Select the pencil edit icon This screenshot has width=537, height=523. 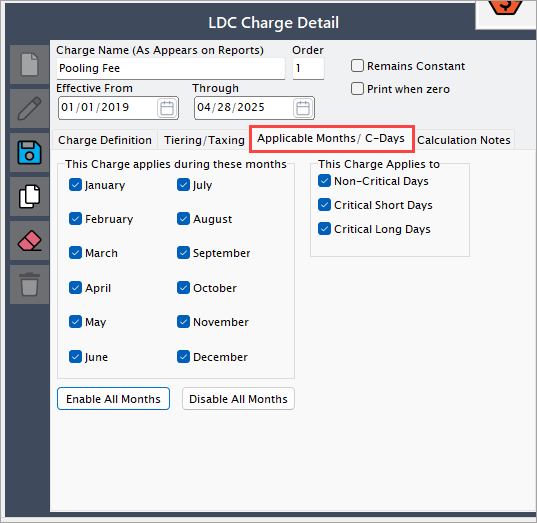pyautogui.click(x=29, y=109)
